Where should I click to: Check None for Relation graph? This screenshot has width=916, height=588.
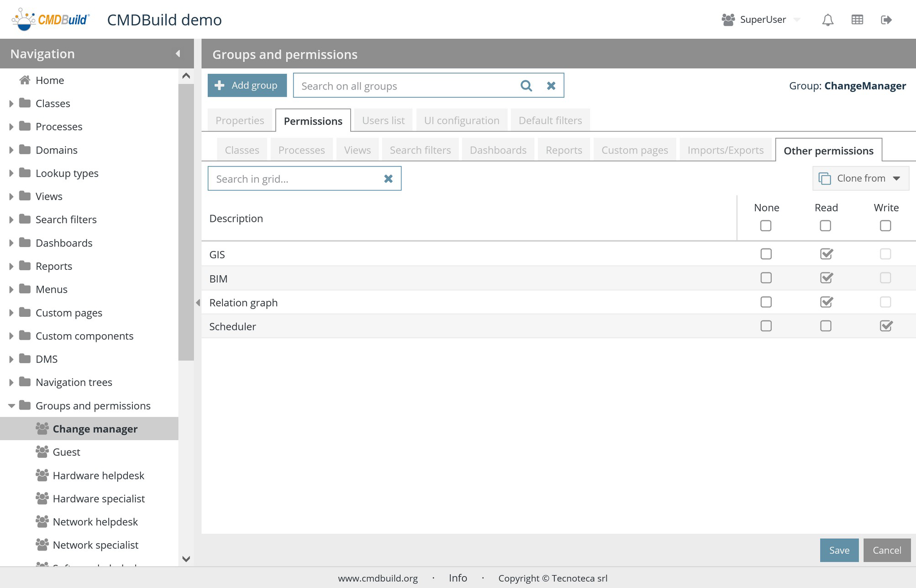click(x=766, y=302)
